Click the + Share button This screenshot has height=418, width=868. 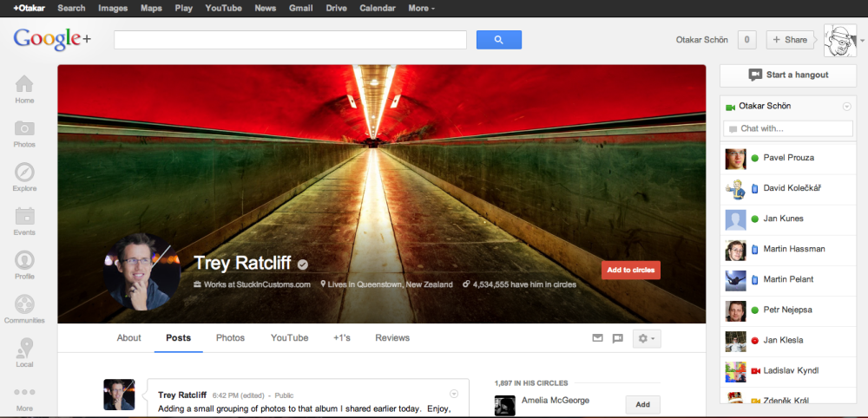pyautogui.click(x=790, y=40)
